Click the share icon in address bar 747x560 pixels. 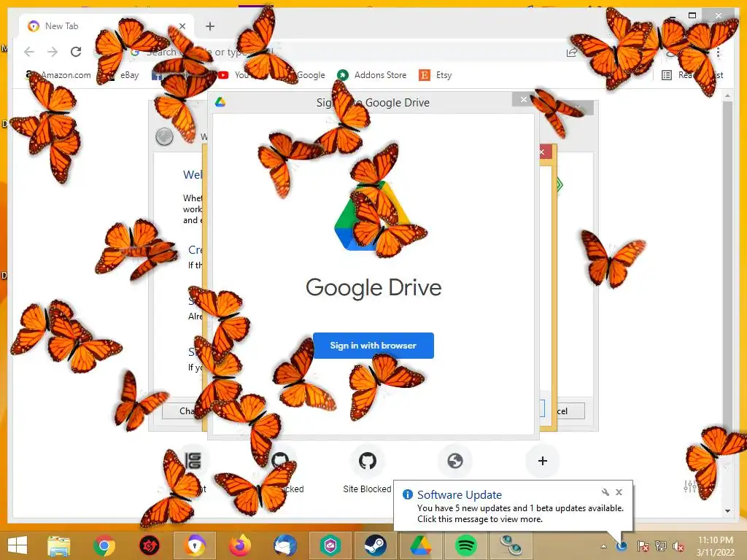pyautogui.click(x=572, y=52)
